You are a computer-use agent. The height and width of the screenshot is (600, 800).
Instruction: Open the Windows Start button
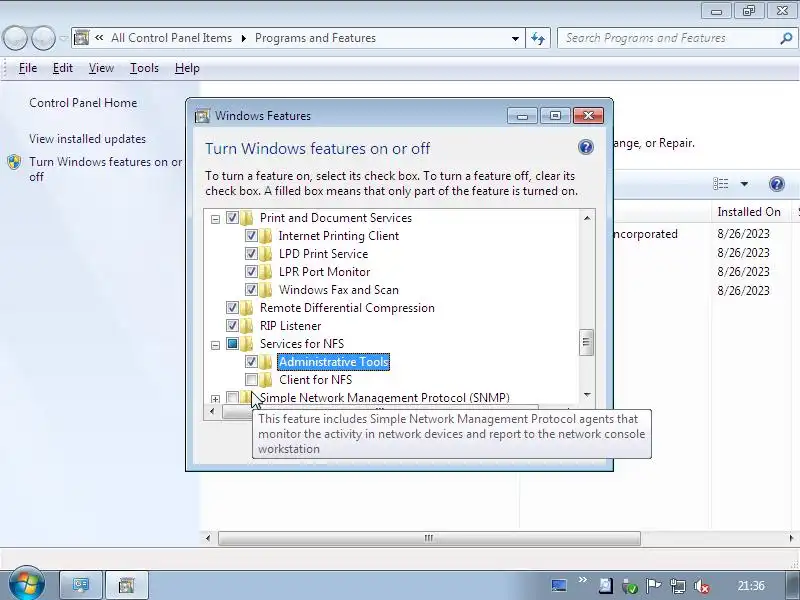coord(27,583)
